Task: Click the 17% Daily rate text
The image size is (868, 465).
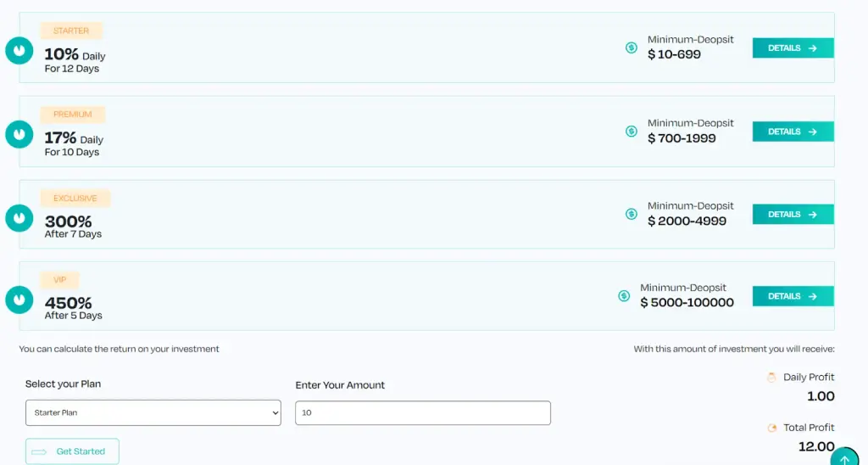Action: tap(74, 138)
